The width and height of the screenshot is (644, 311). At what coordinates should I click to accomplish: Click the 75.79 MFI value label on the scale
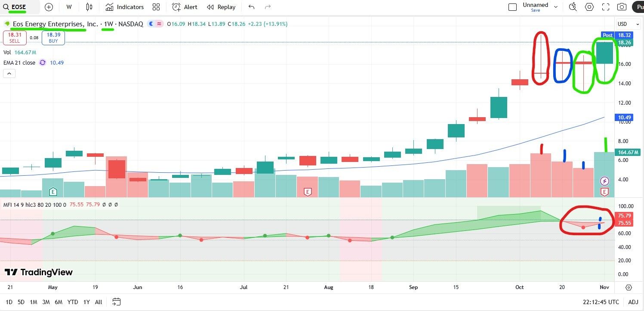coord(624,216)
